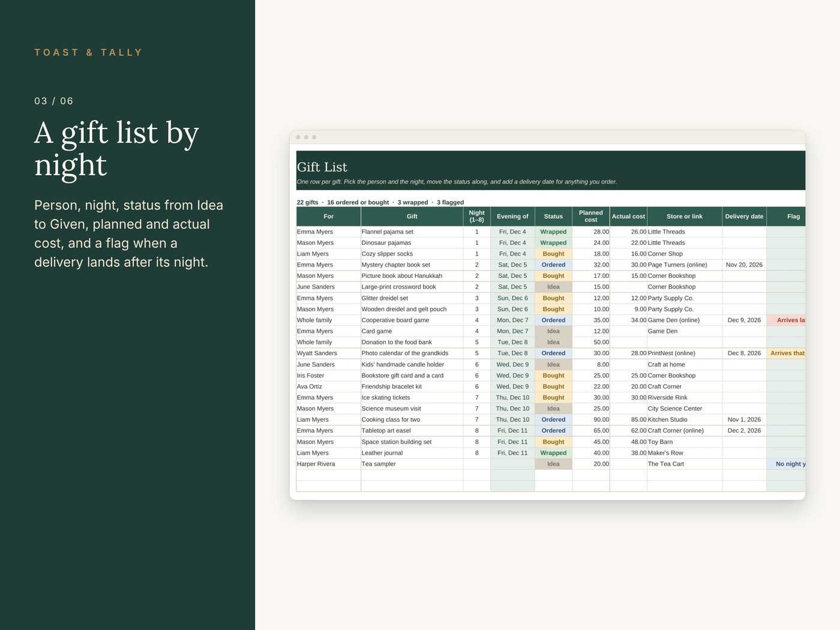Open the 'Idea' status for Tea sampler
840x630 pixels.
coord(553,464)
